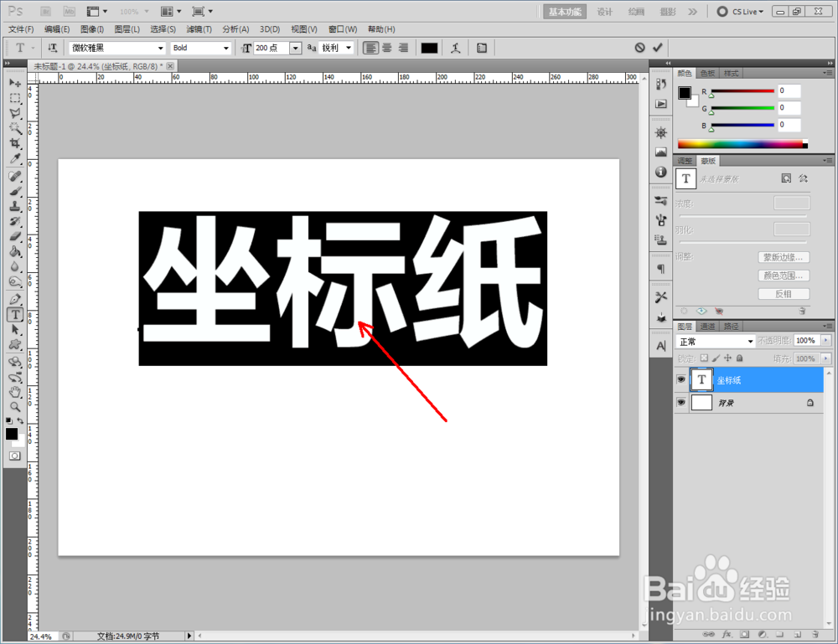Screen dimensions: 838x644
Task: Select the Eraser tool
Action: point(15,234)
